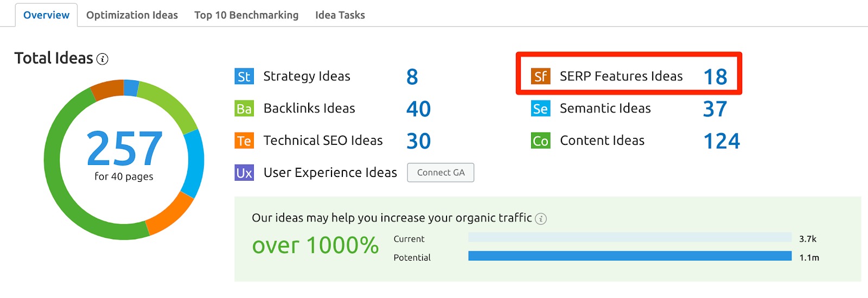Click the 37 Semantic Ideas number
The height and width of the screenshot is (298, 868).
coord(715,109)
